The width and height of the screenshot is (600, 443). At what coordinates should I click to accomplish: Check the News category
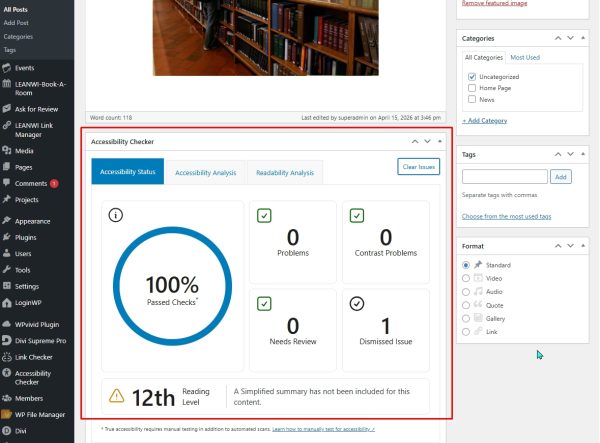click(x=472, y=99)
